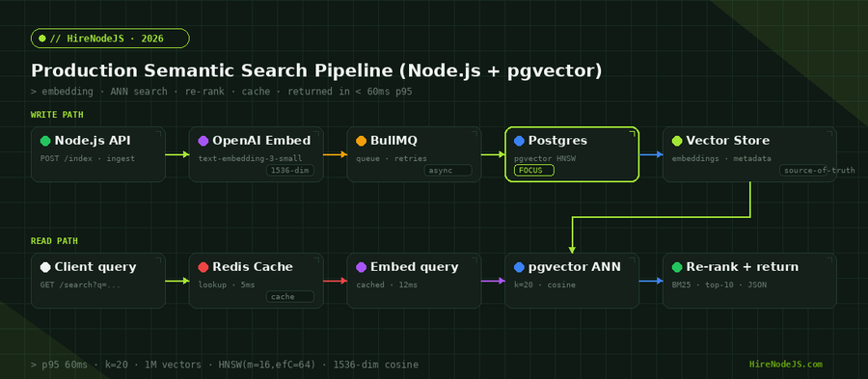
Task: Click the 'cached · 12ms' text
Action: tap(387, 284)
